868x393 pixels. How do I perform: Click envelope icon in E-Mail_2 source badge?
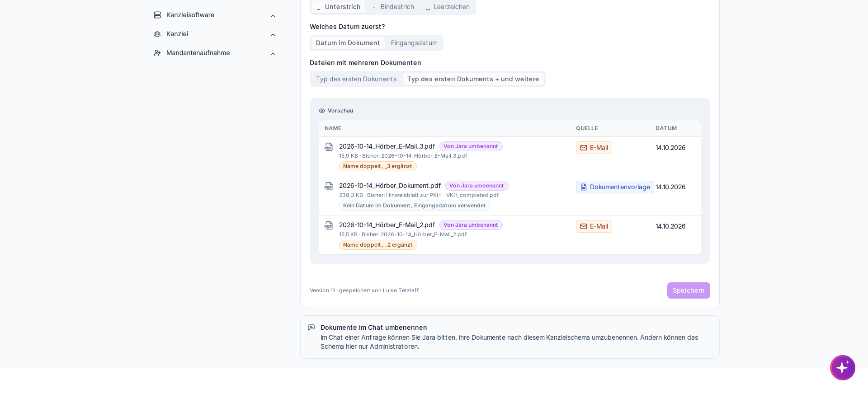pos(584,226)
